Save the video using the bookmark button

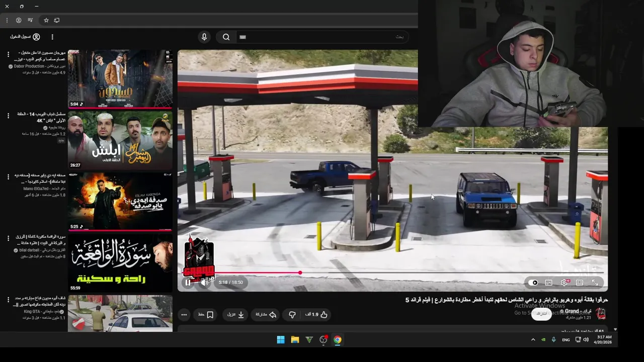206,315
